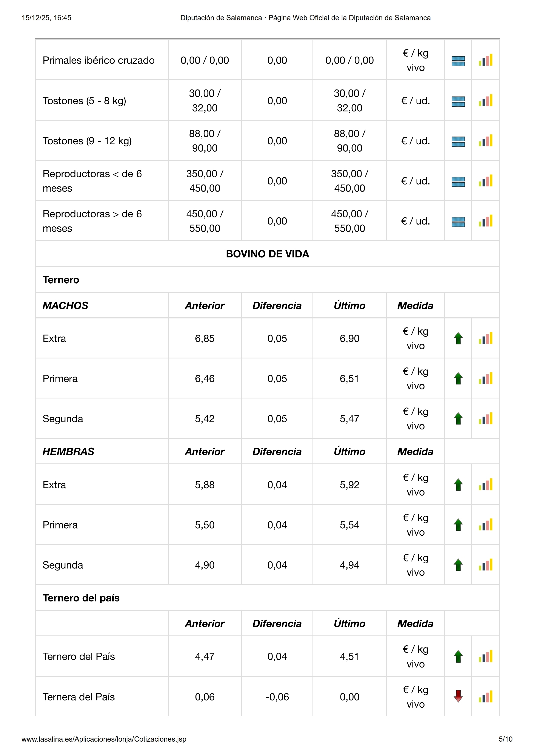This screenshot has width=534, height=756.
Task: Open chart icon for Ternero del País
Action: click(485, 656)
